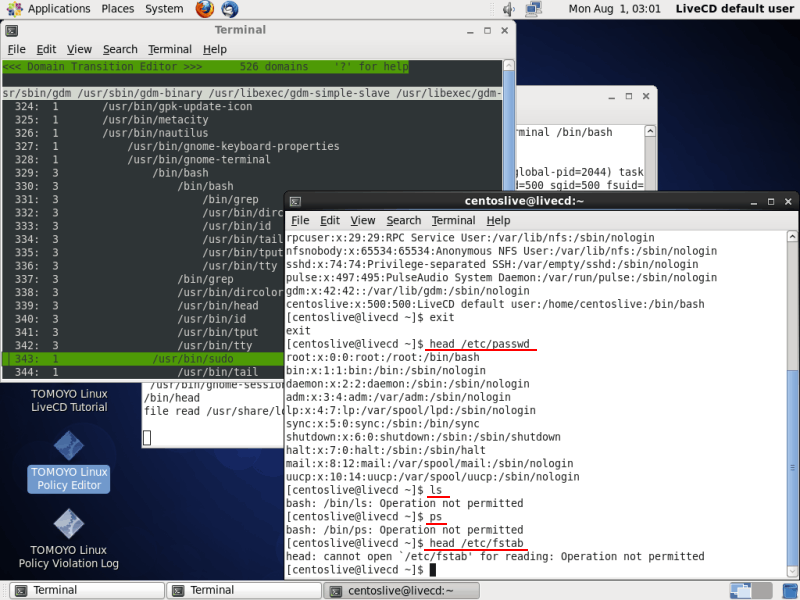
Task: Launch Firefox from the top panel
Action: [x=205, y=9]
